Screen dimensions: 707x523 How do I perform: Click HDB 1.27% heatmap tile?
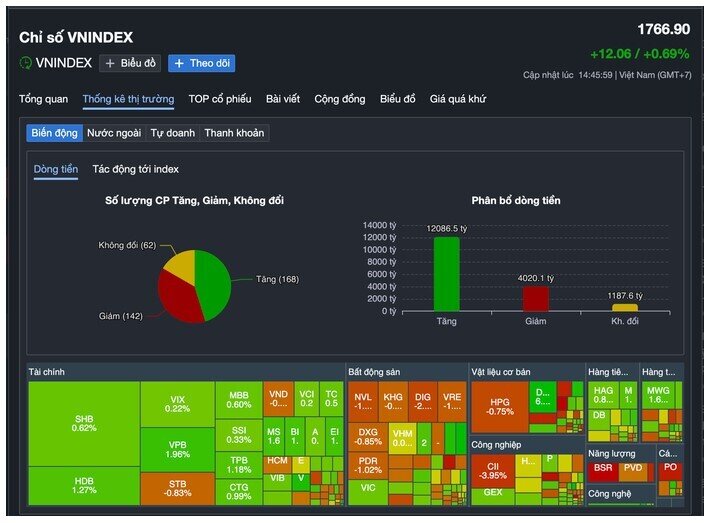point(84,486)
